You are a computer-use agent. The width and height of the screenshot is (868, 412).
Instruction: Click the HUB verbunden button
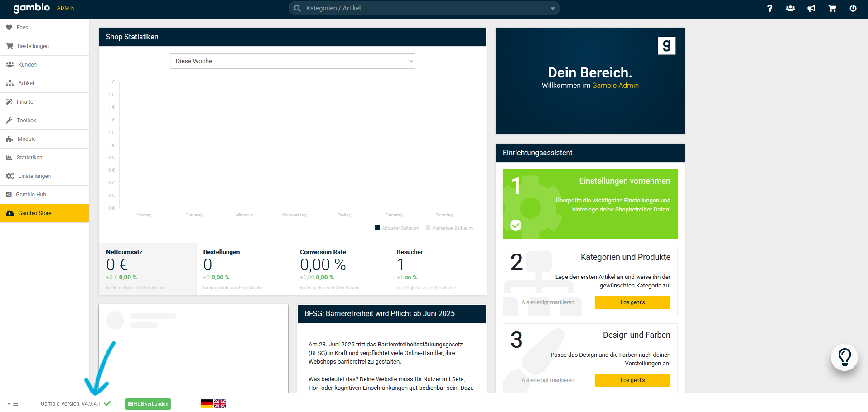148,404
